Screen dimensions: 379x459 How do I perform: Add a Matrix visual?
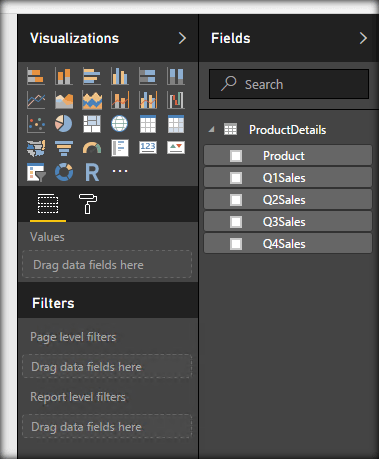point(176,124)
